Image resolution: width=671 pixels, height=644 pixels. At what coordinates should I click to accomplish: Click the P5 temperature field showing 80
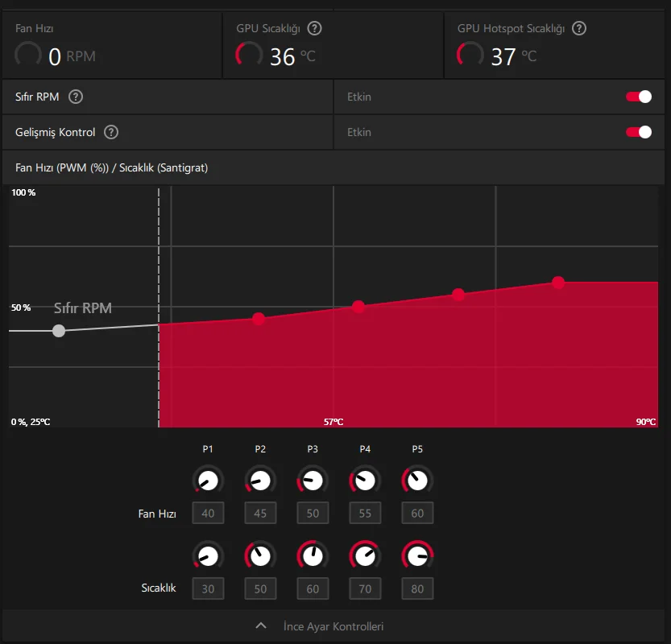(x=417, y=588)
